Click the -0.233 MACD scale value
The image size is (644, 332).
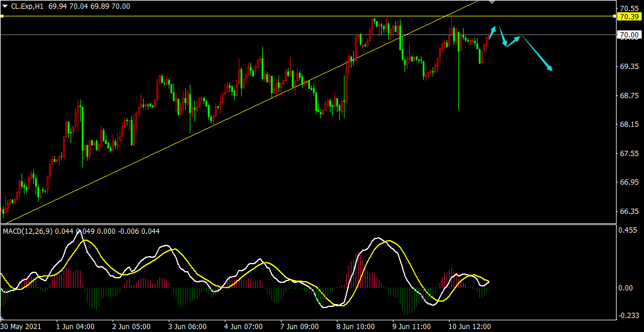pos(629,316)
